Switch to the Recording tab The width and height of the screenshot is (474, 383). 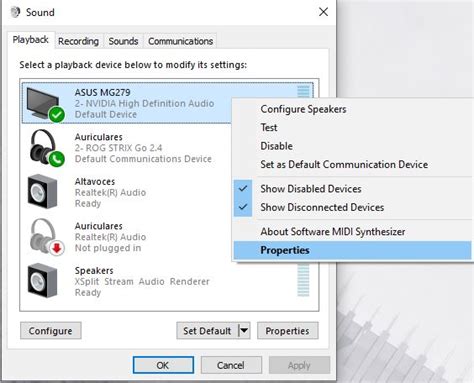click(x=78, y=41)
